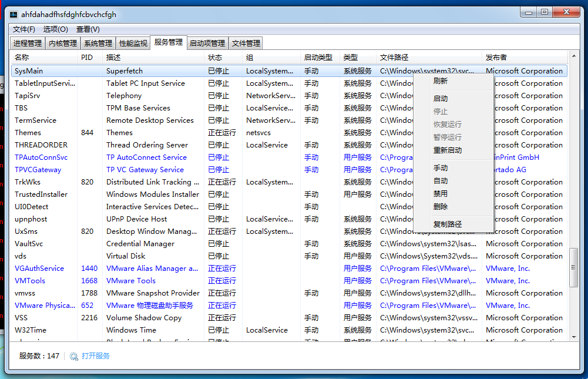Select the W32Time service row
The image size is (588, 379).
pos(289,330)
